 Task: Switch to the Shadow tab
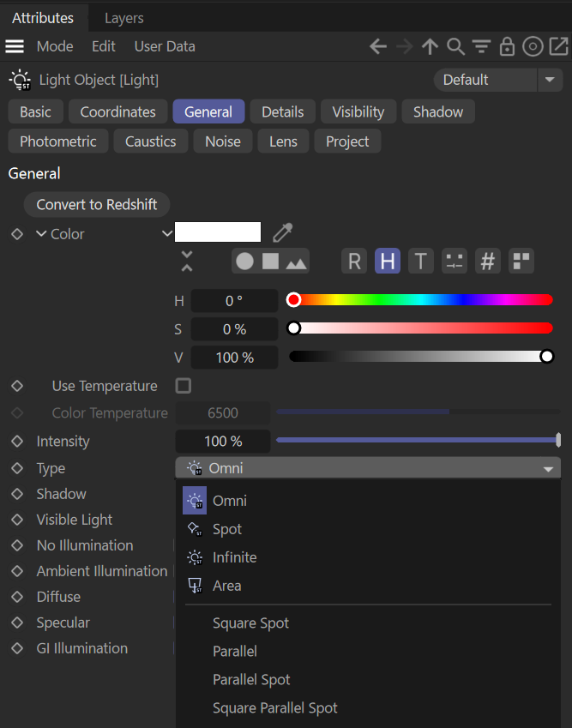[x=437, y=111]
